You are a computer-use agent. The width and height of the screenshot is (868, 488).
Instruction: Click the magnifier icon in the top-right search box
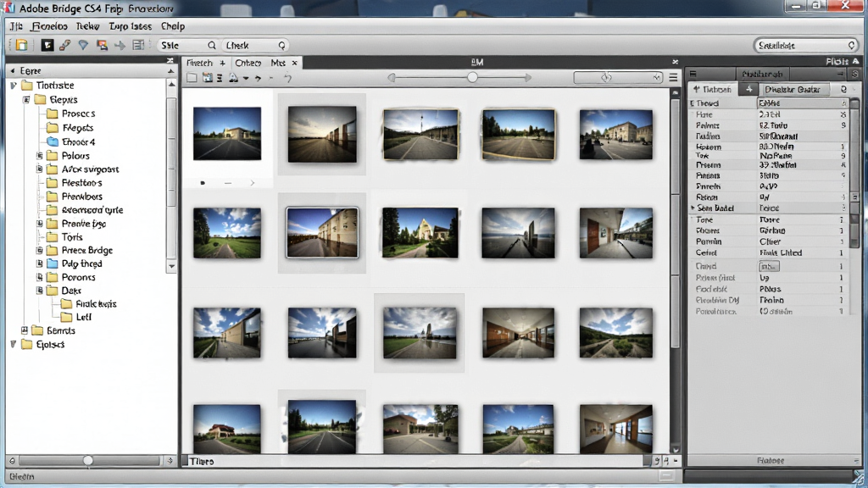pos(851,46)
